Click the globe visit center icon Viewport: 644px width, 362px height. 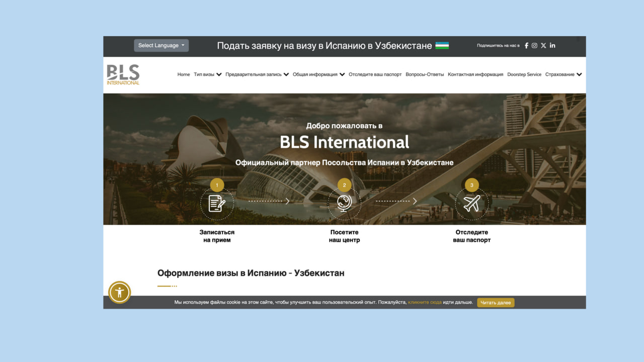pyautogui.click(x=344, y=204)
